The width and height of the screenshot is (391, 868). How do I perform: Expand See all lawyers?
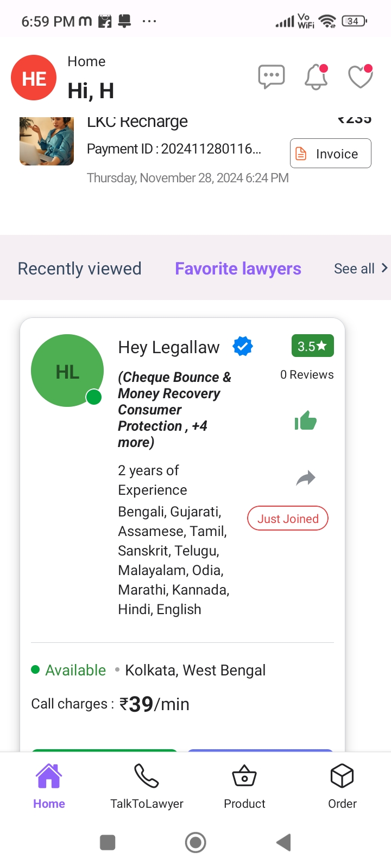click(x=361, y=269)
